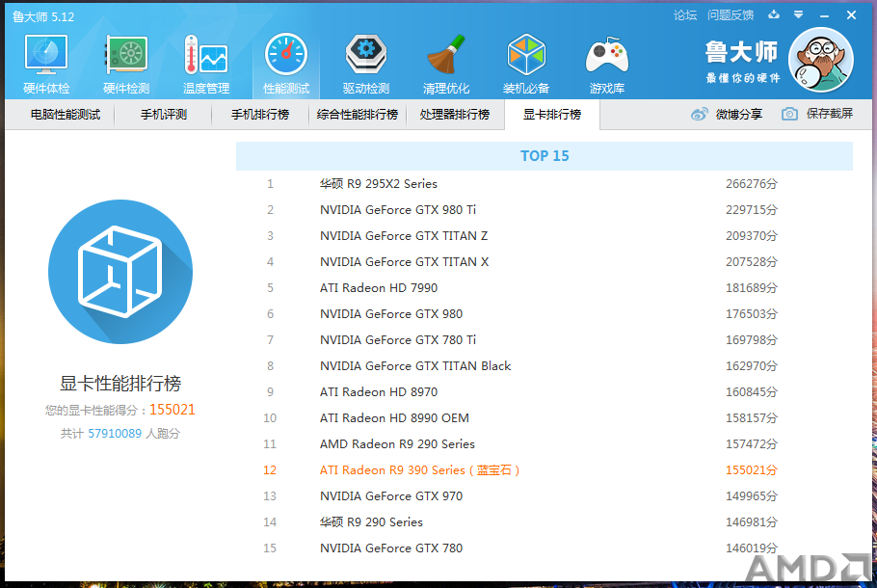Click 保存截屏 save screenshot text
This screenshot has height=588, width=877.
tap(830, 114)
